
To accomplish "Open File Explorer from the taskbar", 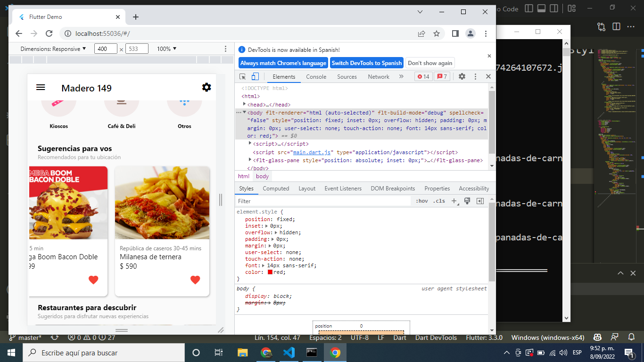I will [x=242, y=353].
